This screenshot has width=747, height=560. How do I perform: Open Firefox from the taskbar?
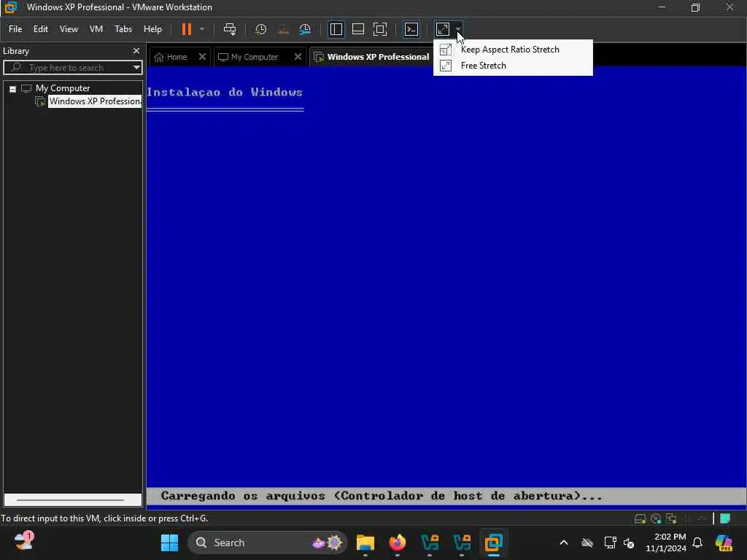click(x=398, y=542)
